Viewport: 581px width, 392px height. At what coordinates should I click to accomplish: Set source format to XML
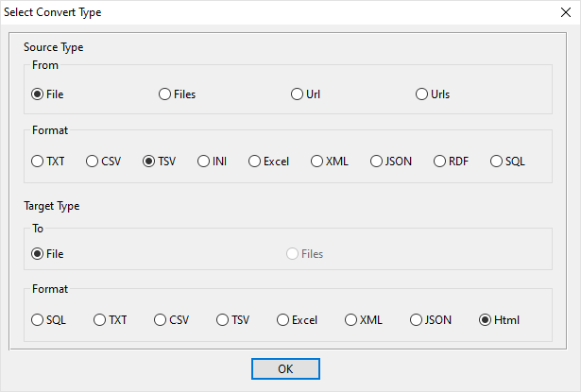pyautogui.click(x=317, y=162)
